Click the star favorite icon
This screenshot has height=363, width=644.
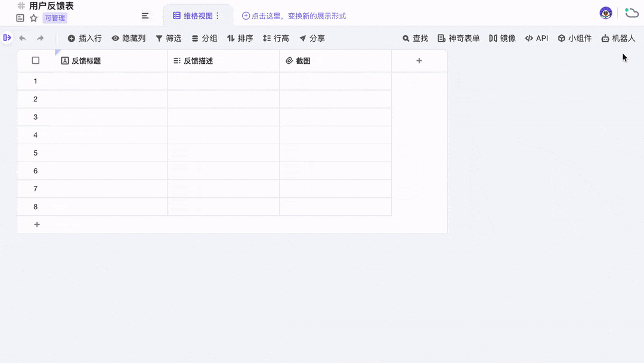coord(33,18)
